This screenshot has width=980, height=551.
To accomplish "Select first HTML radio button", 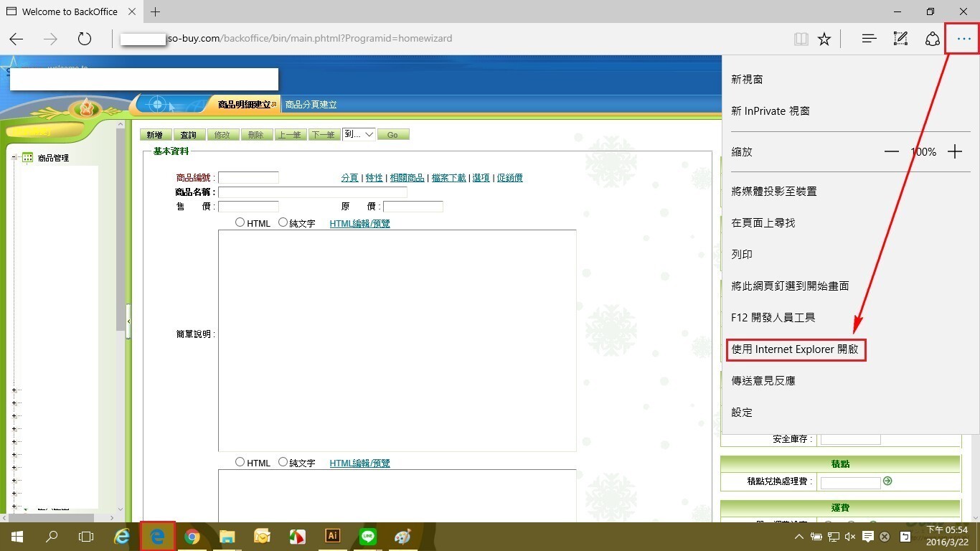I will point(240,222).
